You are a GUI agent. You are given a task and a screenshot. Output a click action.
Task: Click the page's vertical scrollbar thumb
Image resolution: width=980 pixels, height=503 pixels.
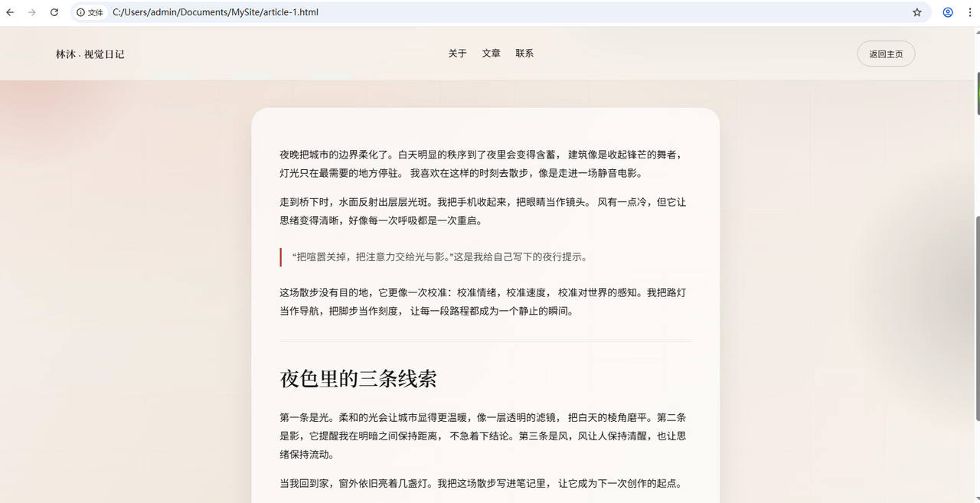pos(977,318)
